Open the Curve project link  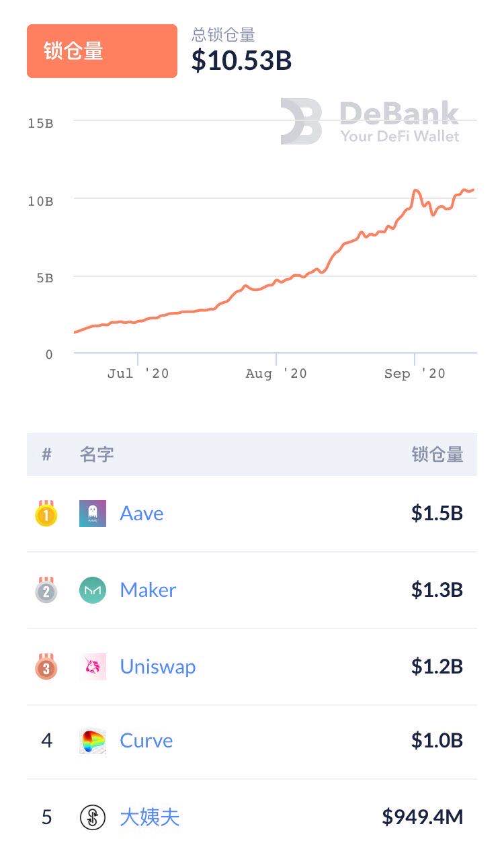[x=146, y=741]
